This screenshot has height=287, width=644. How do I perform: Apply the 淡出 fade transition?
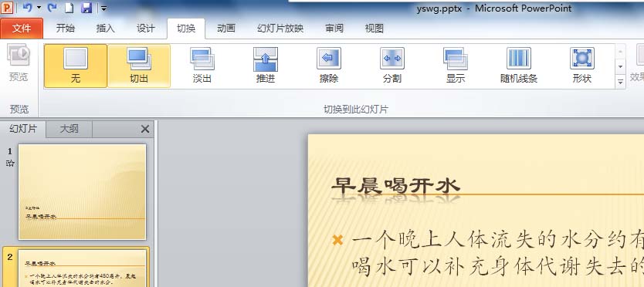click(x=202, y=66)
